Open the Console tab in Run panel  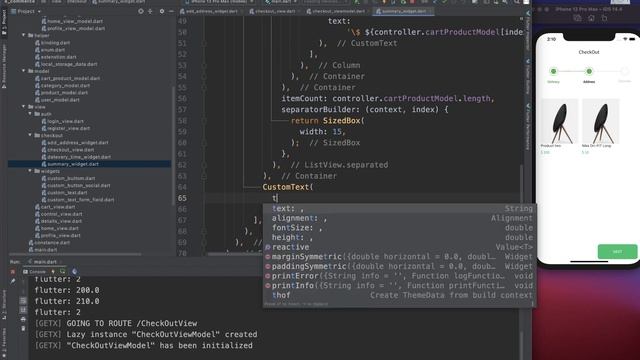point(34,272)
